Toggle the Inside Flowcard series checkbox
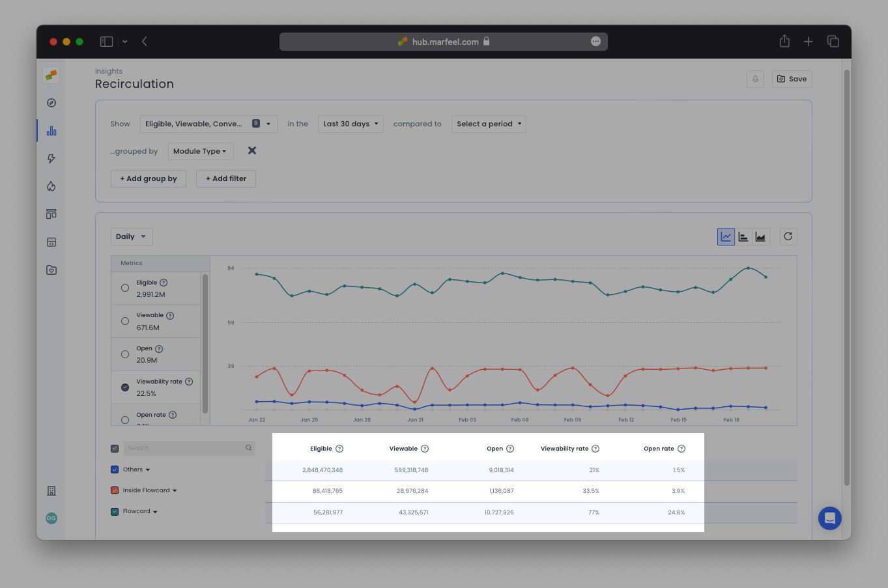This screenshot has width=888, height=588. [115, 490]
